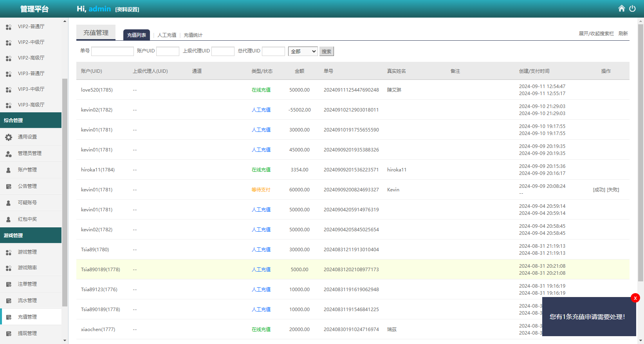Click the 提现管理 sidebar icon
Viewport: 644px width, 344px height.
[9, 333]
